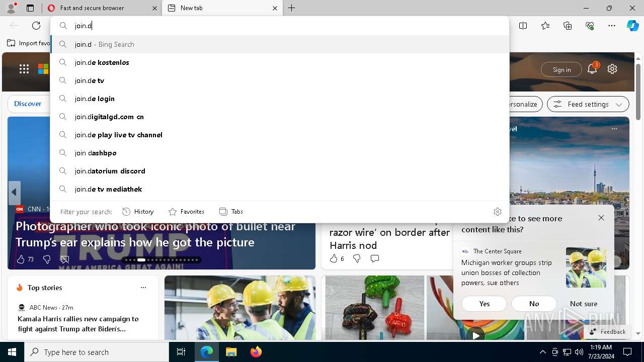The width and height of the screenshot is (644, 362).
Task: Open comments on razor wire story
Action: tap(374, 258)
